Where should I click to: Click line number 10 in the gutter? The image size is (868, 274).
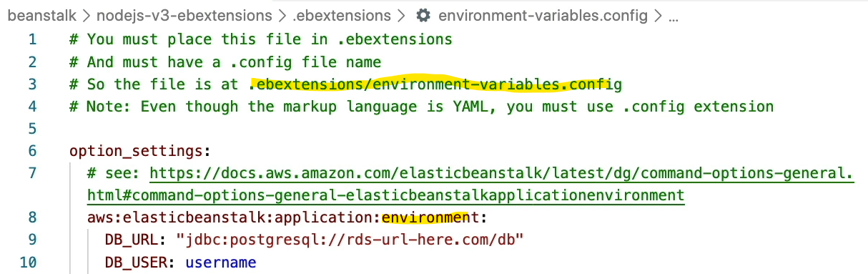click(x=28, y=263)
